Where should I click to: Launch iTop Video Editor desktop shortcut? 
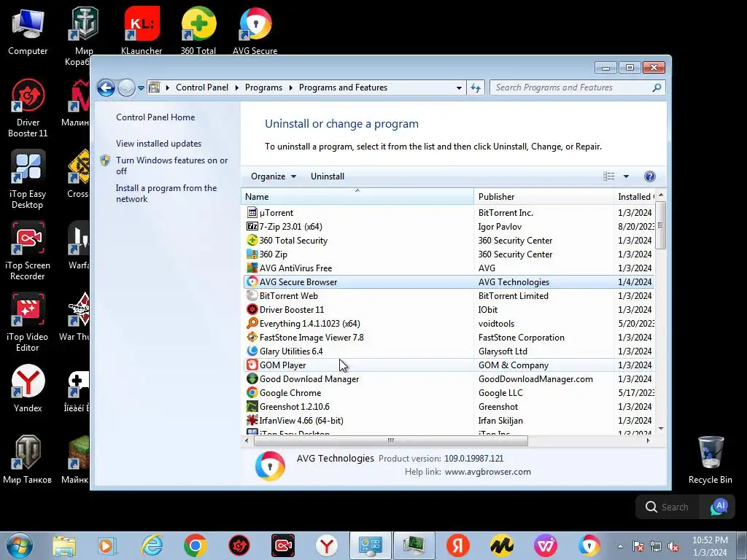pyautogui.click(x=28, y=322)
